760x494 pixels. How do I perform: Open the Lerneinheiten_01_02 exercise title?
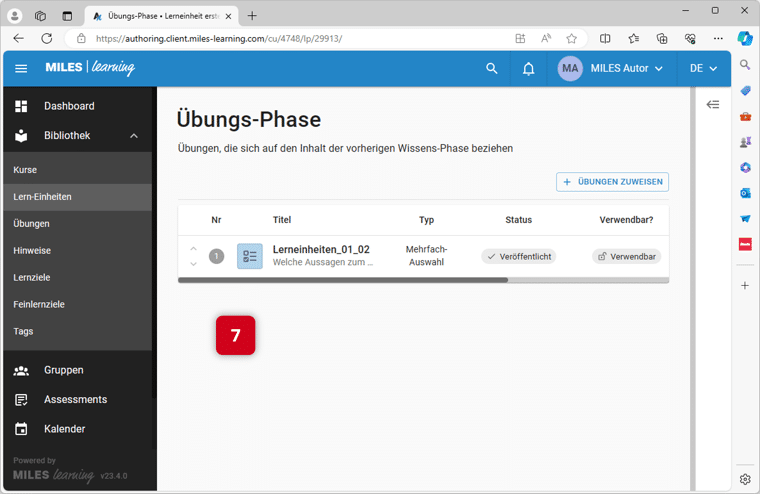click(321, 250)
